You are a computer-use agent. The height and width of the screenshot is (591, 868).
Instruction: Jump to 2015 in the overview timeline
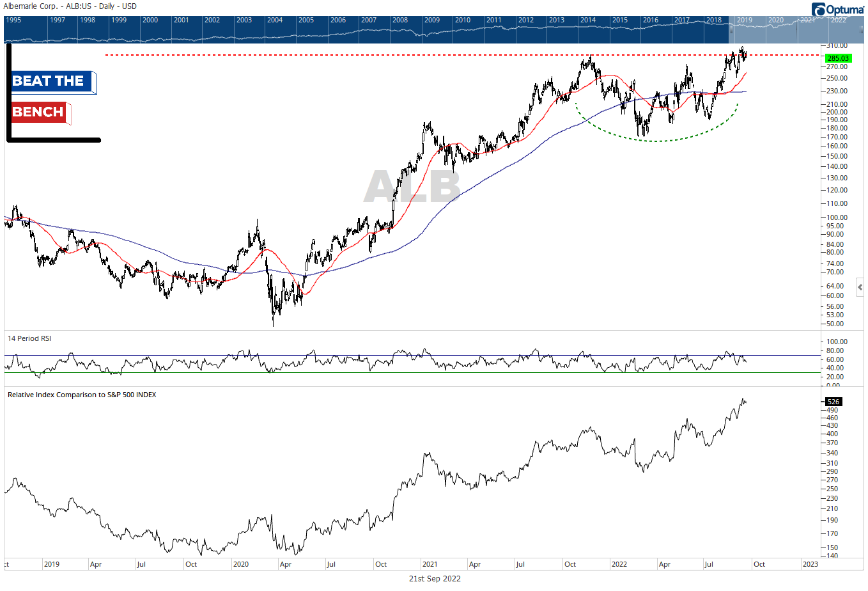click(620, 20)
